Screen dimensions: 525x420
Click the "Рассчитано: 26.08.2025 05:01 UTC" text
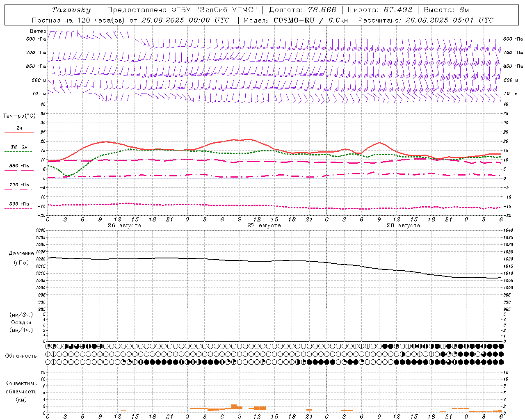(x=426, y=20)
